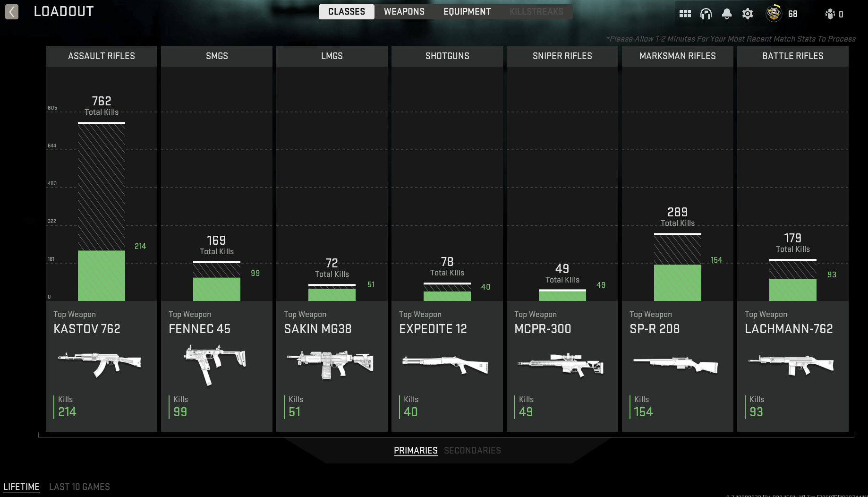Select LIFETIME stats view

click(x=22, y=487)
